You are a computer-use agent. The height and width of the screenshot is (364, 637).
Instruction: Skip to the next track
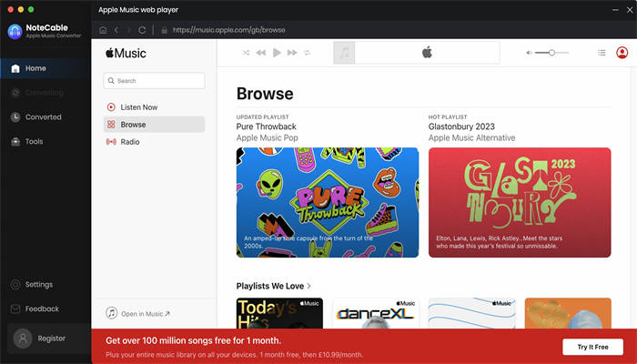coord(292,53)
